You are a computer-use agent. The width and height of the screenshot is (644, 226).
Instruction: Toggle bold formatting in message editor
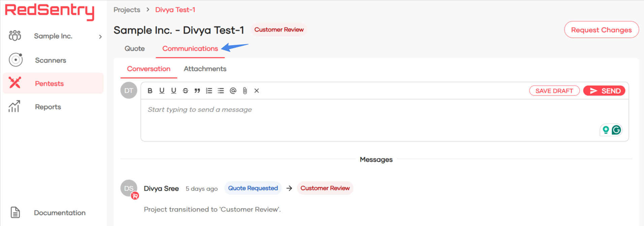(x=150, y=91)
